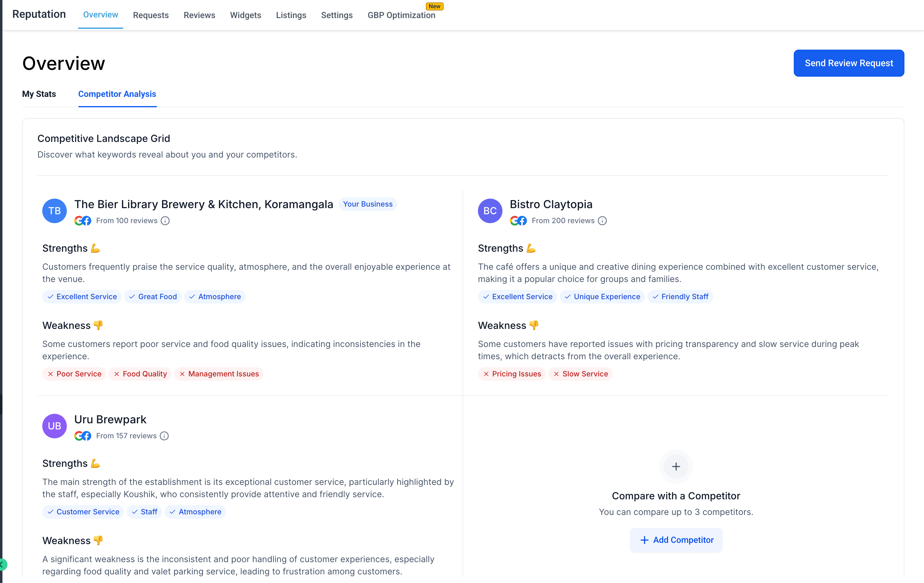Click the Send Review Request button

(x=849, y=63)
